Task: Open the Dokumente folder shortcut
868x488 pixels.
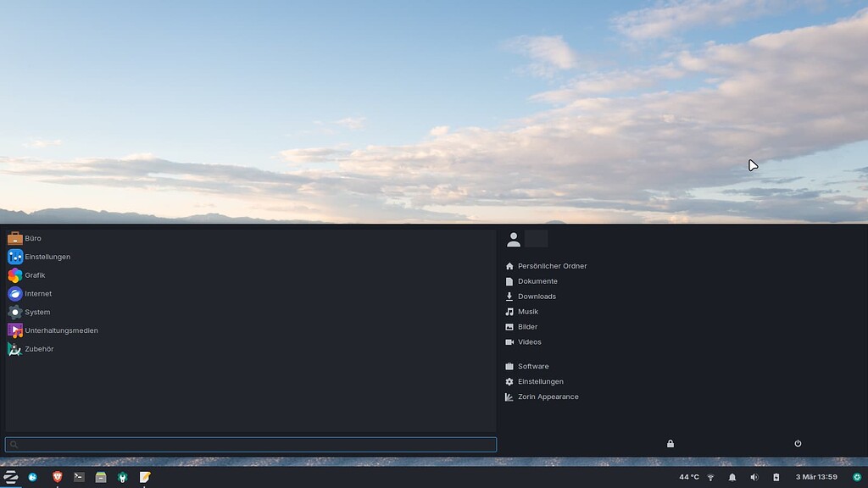Action: 537,280
